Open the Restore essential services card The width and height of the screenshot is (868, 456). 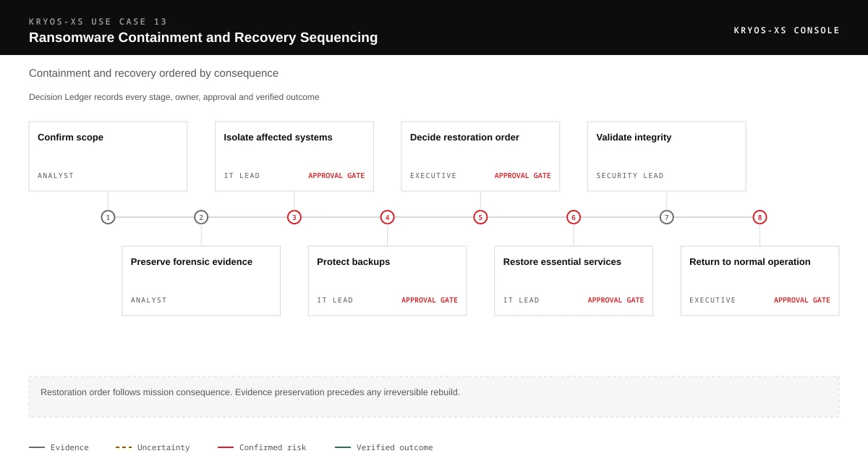tap(574, 281)
